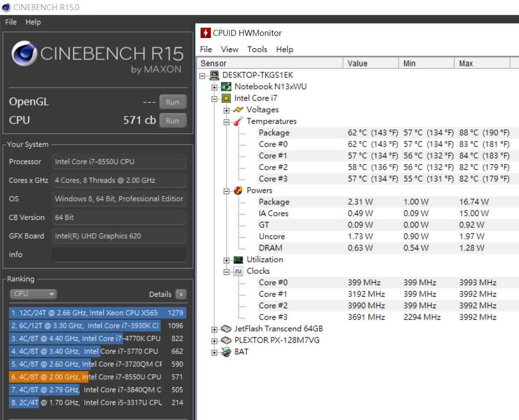Click the JetFlash Transcend 64GB drive icon
519x420 pixels.
(226, 329)
